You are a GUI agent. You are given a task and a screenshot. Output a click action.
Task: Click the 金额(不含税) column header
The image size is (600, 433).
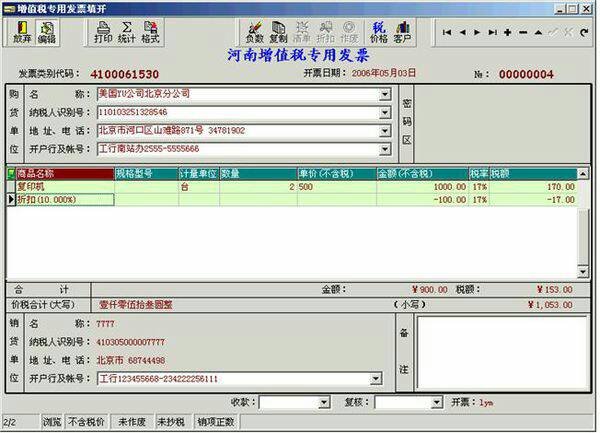pos(423,174)
